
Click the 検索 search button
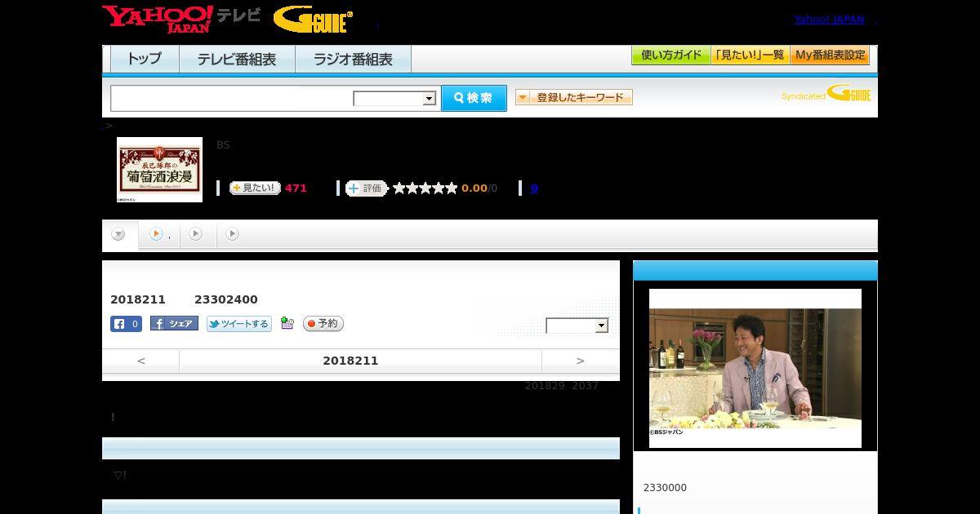(x=474, y=98)
